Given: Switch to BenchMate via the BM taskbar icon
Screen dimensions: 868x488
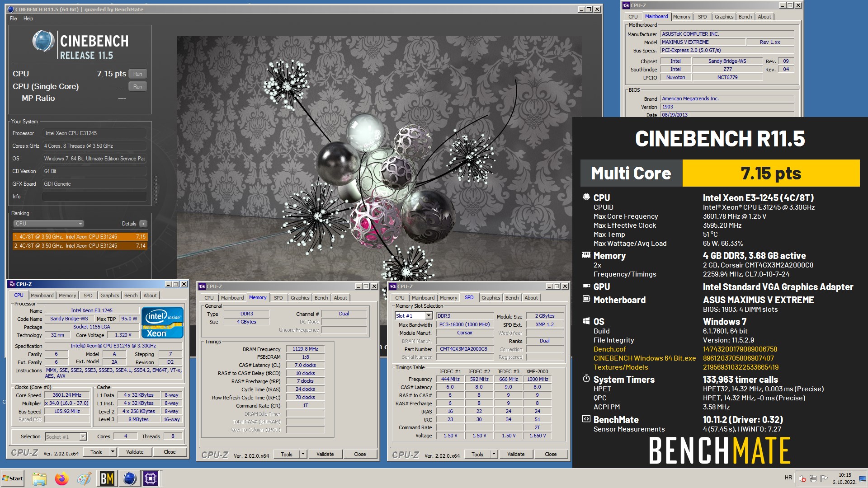Looking at the screenshot, I should (x=107, y=479).
